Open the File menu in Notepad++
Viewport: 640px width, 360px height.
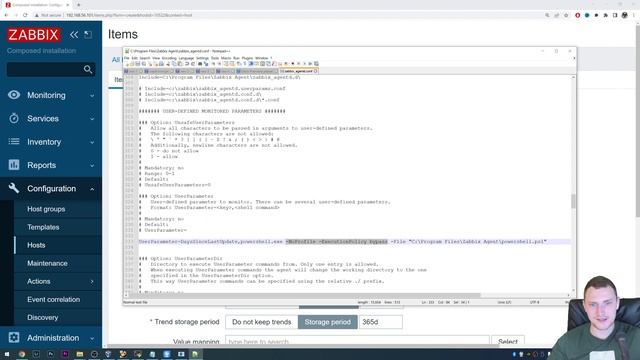coord(127,58)
